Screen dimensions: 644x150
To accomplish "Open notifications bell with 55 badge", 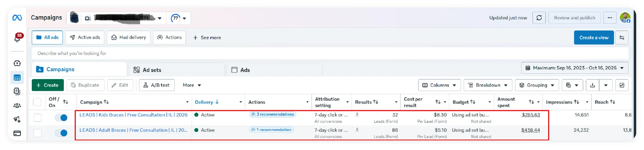I will tap(18, 38).
